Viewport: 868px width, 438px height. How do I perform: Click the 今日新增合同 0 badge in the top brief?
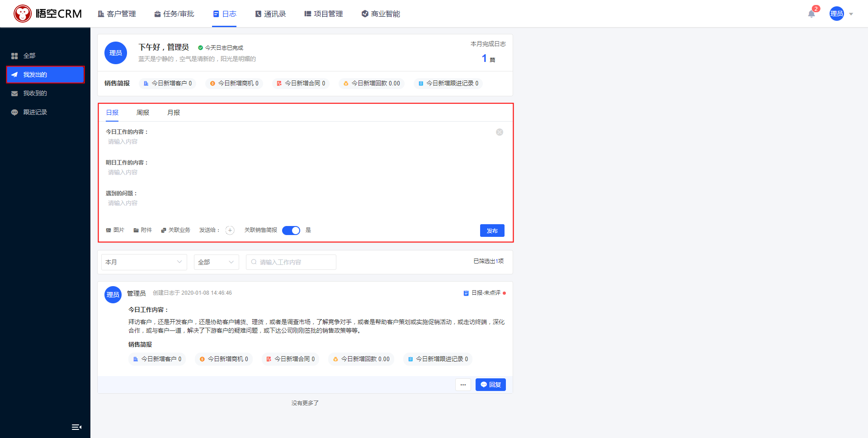pyautogui.click(x=301, y=84)
